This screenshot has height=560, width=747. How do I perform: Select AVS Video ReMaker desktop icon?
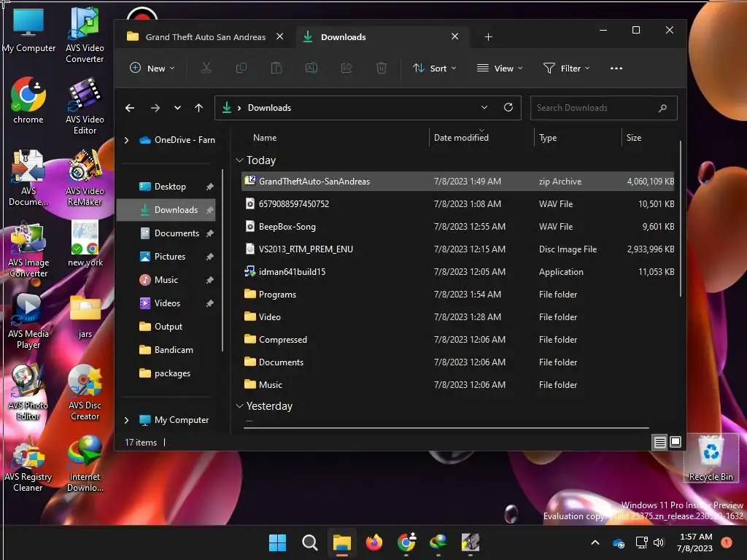click(85, 178)
